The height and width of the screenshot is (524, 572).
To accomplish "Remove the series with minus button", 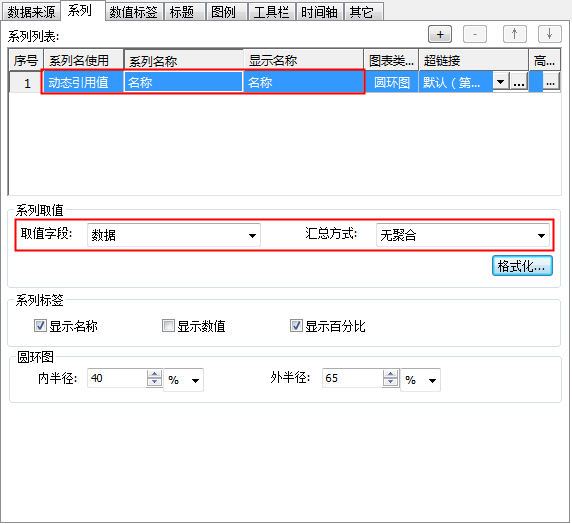I will coord(475,34).
